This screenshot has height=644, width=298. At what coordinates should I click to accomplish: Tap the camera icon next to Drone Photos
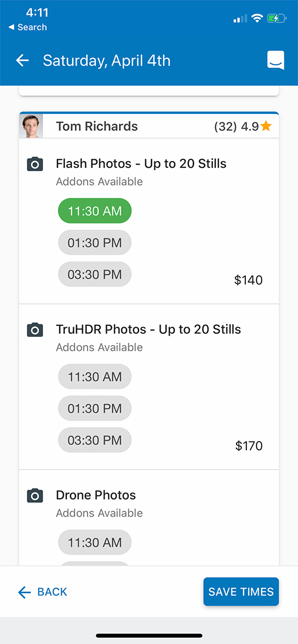pyautogui.click(x=35, y=495)
